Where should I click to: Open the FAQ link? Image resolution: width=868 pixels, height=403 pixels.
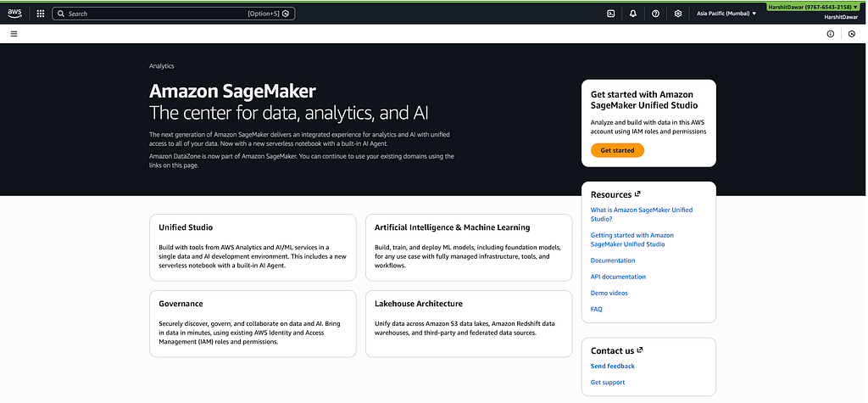coord(596,310)
